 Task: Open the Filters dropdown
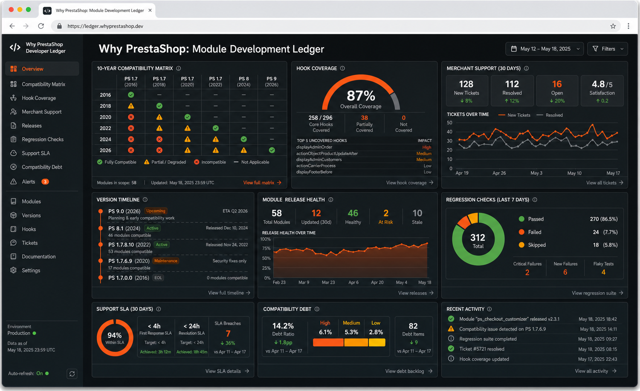[608, 49]
